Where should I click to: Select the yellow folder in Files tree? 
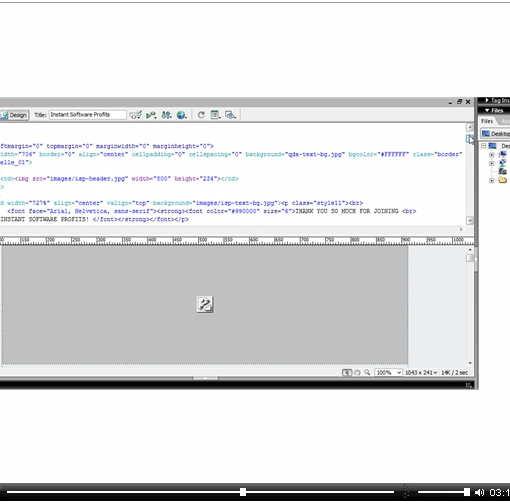coord(503,180)
